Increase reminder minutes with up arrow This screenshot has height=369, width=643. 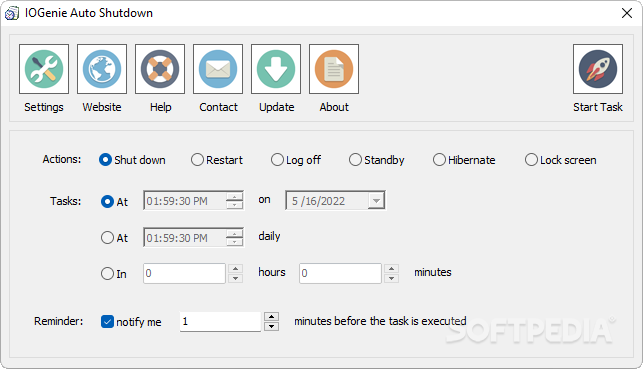pyautogui.click(x=271, y=317)
